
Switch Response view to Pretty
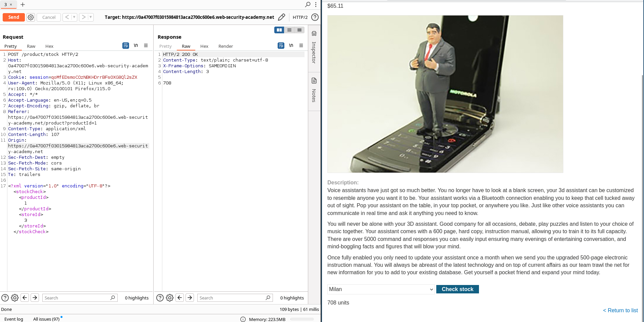pyautogui.click(x=165, y=46)
